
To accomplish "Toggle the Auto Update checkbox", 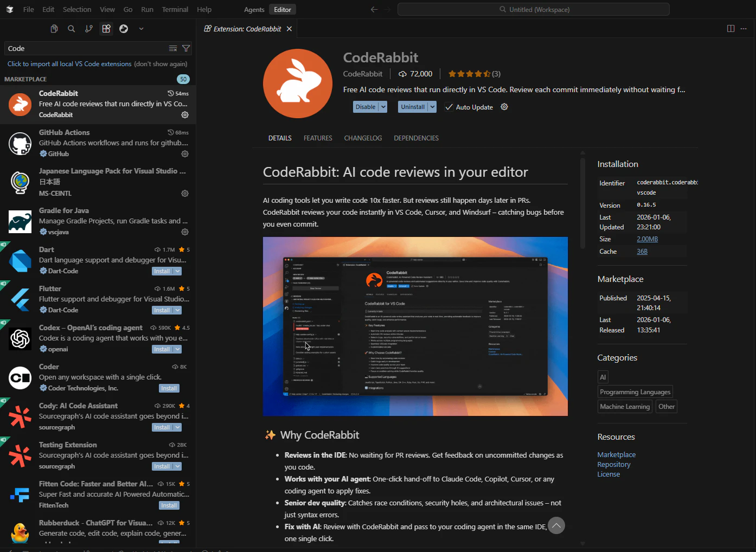I will [449, 107].
